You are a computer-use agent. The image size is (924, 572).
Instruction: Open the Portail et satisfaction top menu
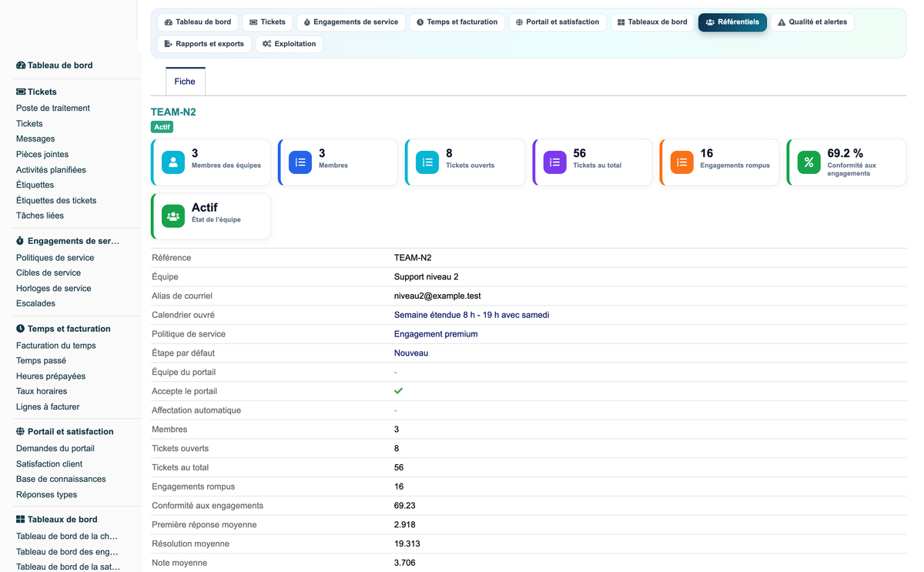pos(557,22)
